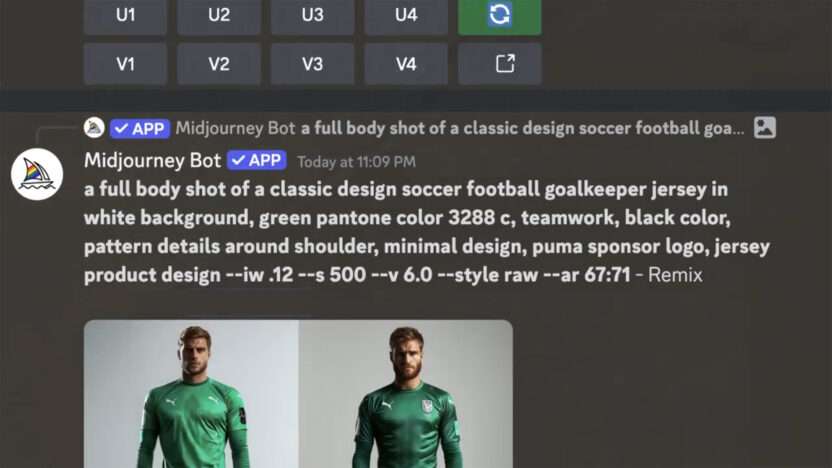Create variations of image one with V1
Image resolution: width=832 pixels, height=468 pixels.
(125, 64)
